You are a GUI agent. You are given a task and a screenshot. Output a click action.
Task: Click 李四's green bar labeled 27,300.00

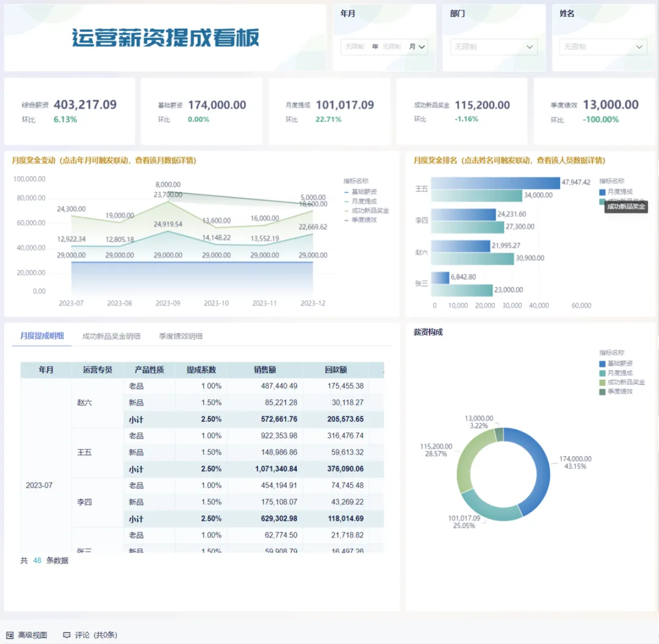468,227
